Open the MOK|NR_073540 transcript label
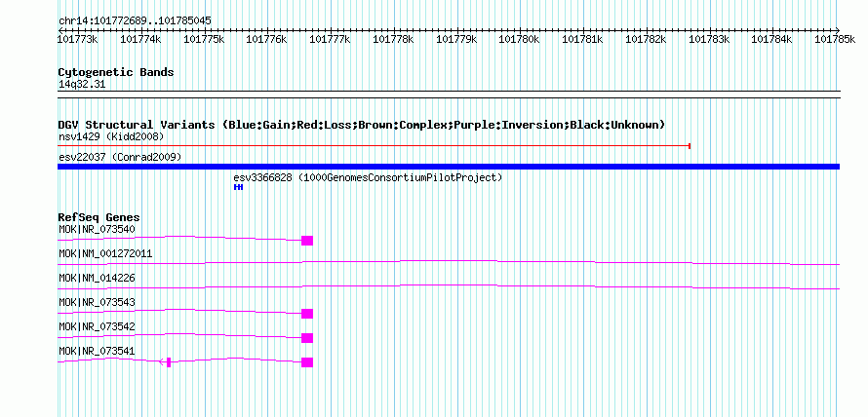 pos(97,229)
